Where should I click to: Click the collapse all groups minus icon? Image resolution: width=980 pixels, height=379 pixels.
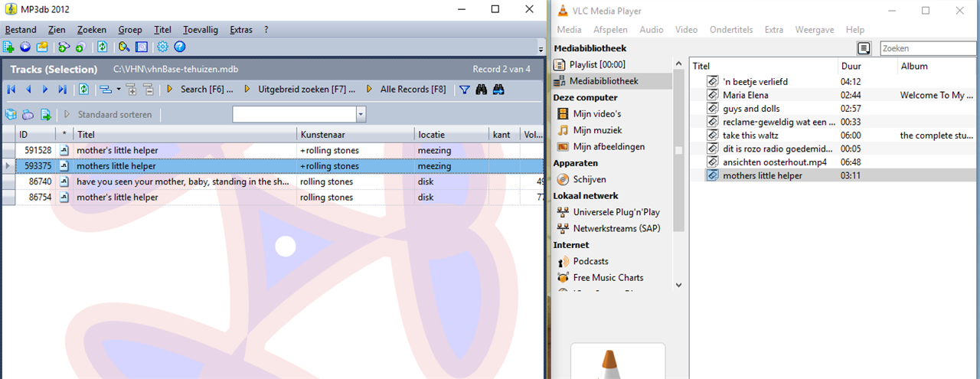pyautogui.click(x=149, y=90)
